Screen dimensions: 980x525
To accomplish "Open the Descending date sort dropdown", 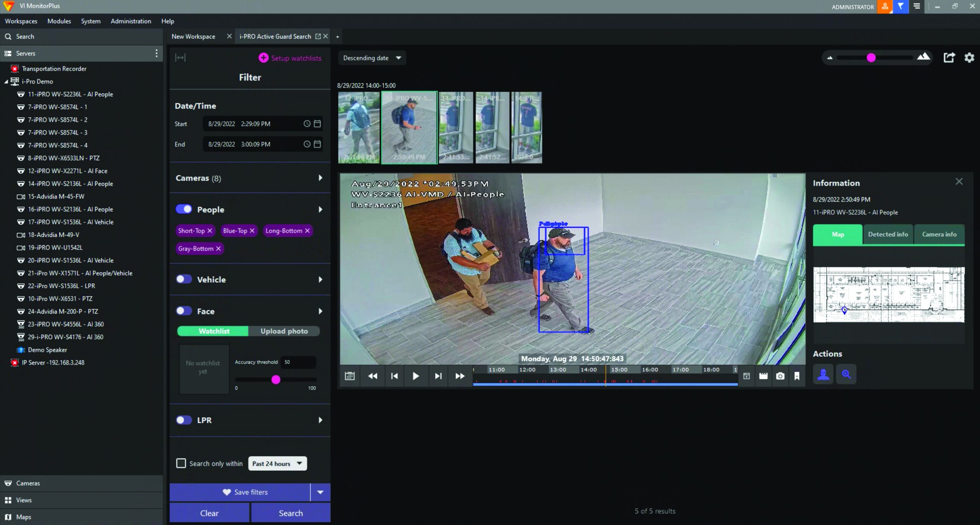I will 372,58.
